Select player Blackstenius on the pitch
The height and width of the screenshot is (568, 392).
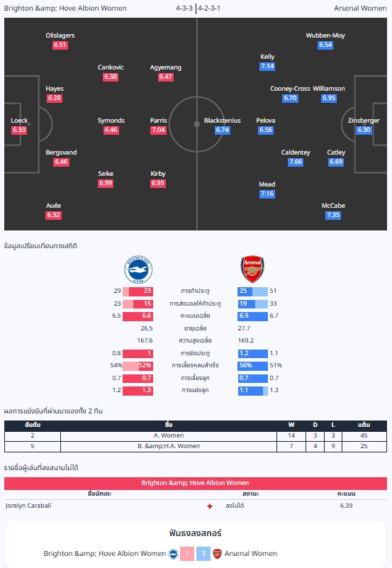223,121
